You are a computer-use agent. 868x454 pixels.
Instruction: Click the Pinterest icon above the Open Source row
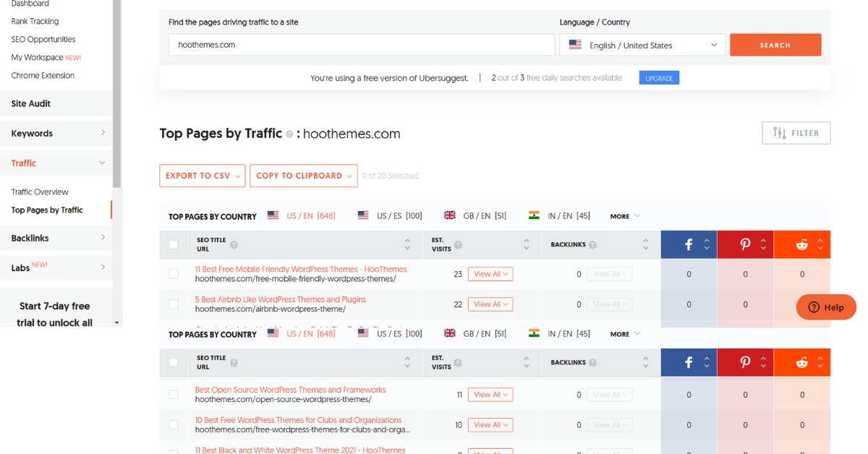(x=745, y=362)
